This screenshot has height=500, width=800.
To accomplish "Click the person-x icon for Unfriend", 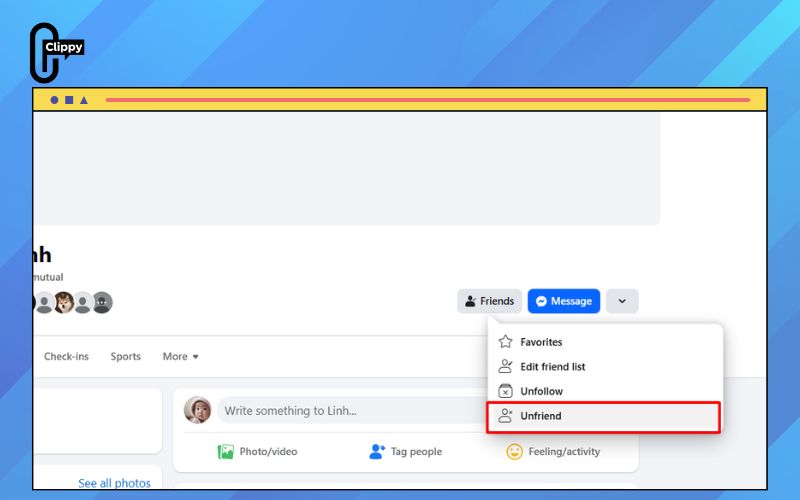I will pos(505,416).
